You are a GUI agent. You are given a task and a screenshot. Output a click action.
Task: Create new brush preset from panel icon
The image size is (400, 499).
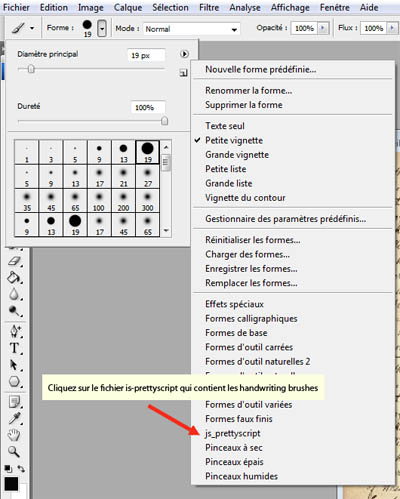[x=183, y=72]
